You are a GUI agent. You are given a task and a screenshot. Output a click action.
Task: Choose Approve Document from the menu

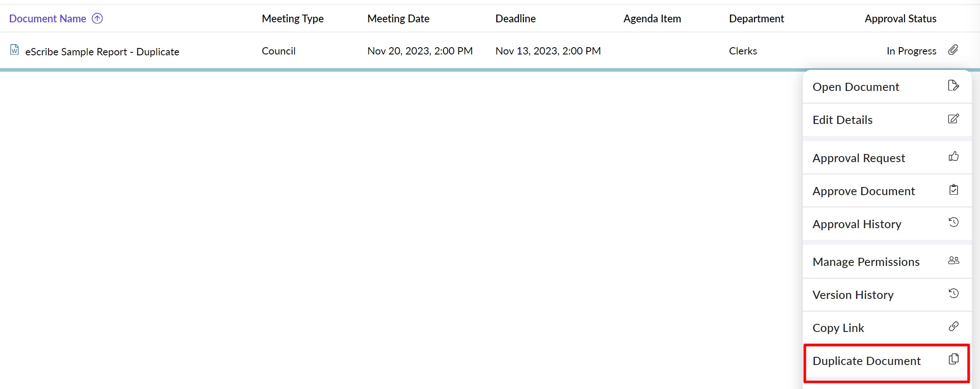[863, 191]
